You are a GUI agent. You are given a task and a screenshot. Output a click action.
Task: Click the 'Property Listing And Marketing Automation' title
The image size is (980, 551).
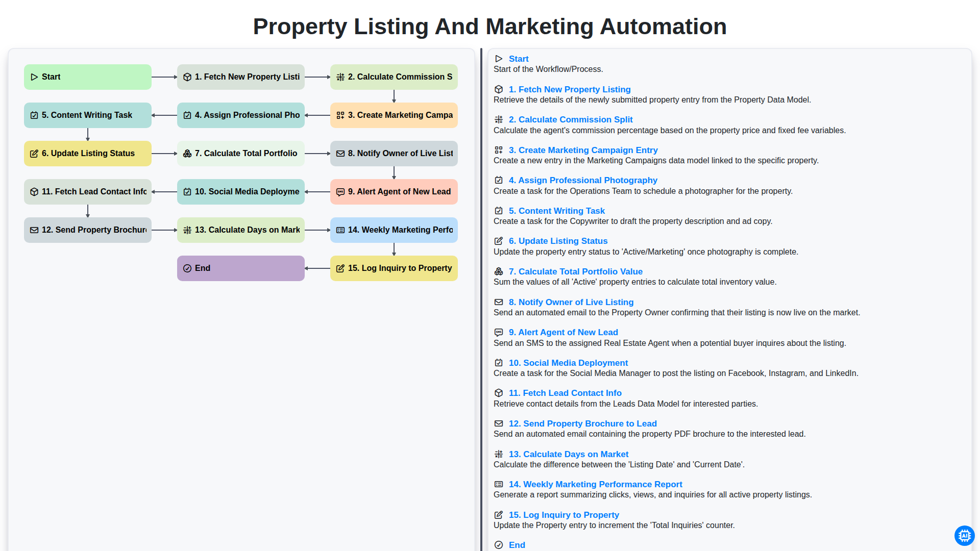pyautogui.click(x=490, y=27)
